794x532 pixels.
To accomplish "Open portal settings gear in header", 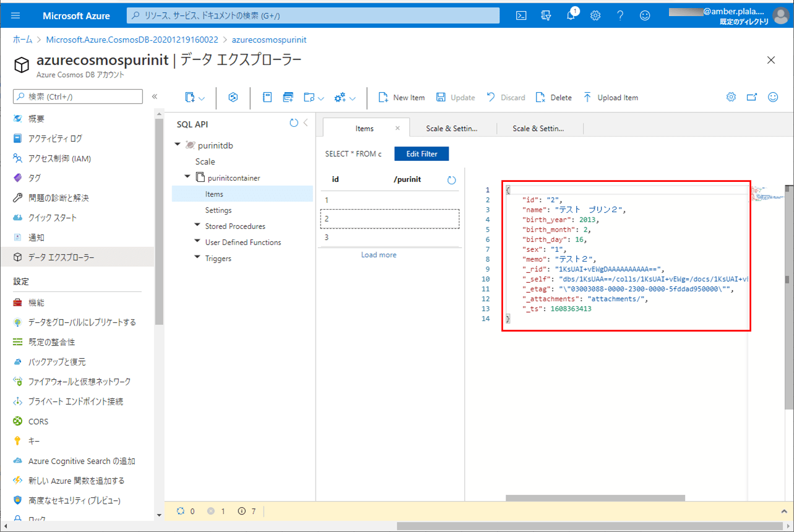I will 595,15.
